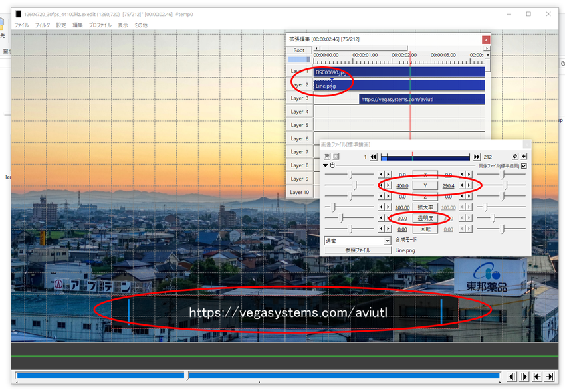Toggle the square icon beside the kanji-marked icon

[336, 156]
